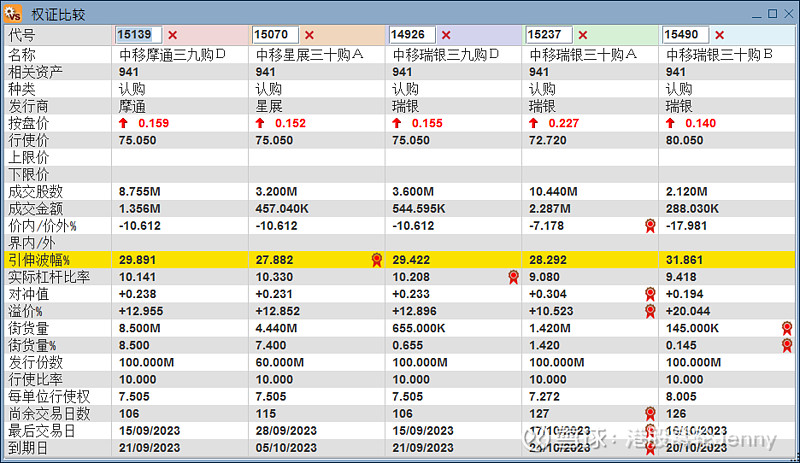Click the red ribbon badge beside +10.523
The width and height of the screenshot is (800, 463).
tap(650, 311)
